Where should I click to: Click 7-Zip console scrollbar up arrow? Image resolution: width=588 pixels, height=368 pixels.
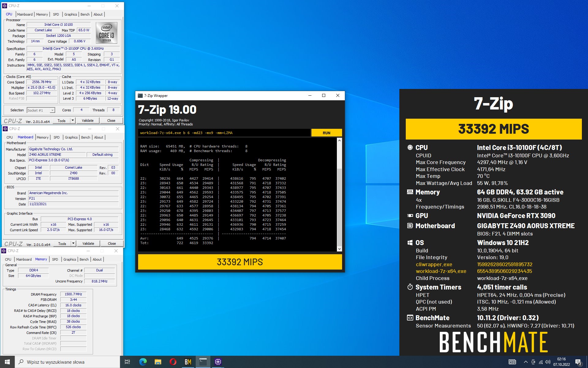coord(339,140)
